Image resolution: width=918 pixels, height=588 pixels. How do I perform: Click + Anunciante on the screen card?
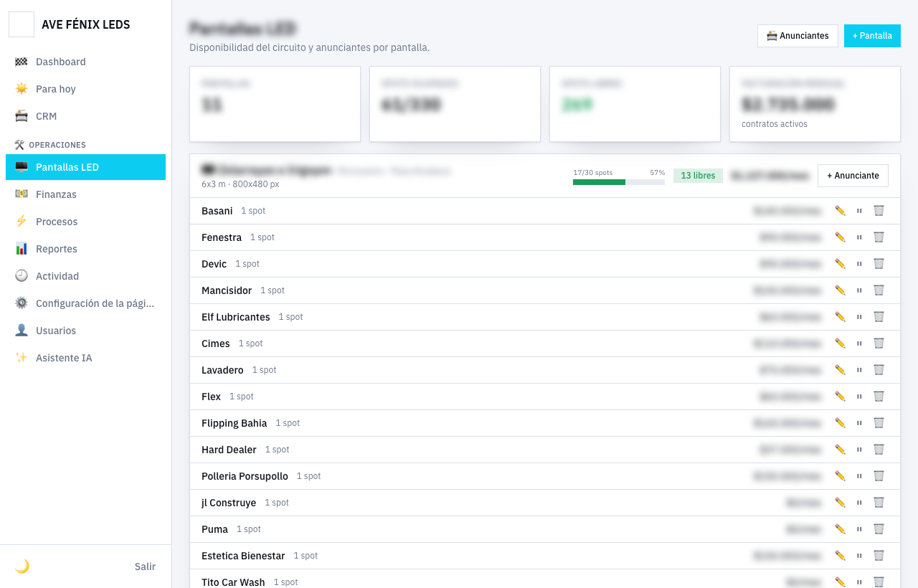(853, 176)
